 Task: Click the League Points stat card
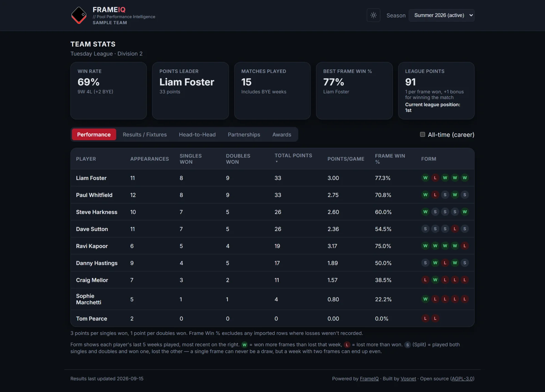coord(436,91)
